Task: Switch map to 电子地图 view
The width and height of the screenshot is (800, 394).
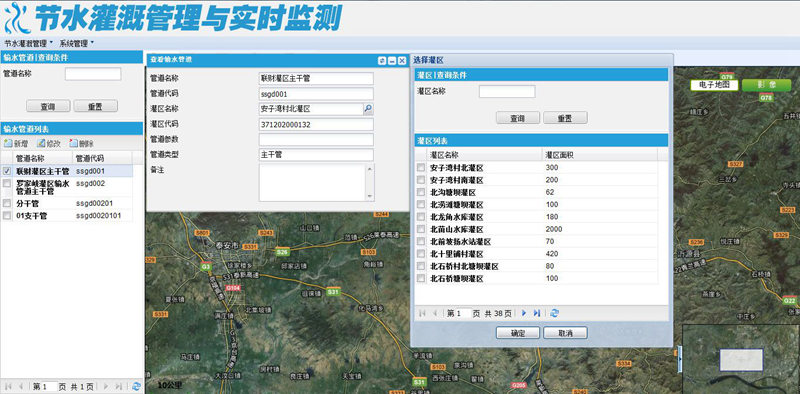Action: [714, 85]
